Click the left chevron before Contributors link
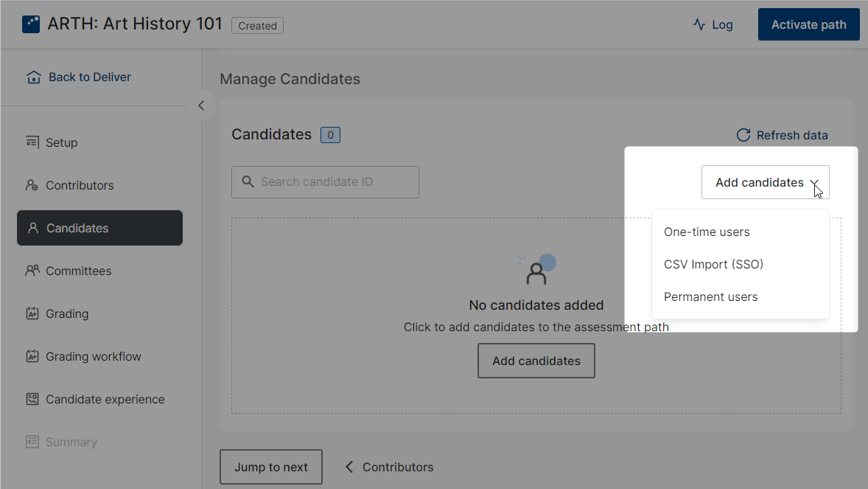The image size is (868, 489). pos(349,467)
